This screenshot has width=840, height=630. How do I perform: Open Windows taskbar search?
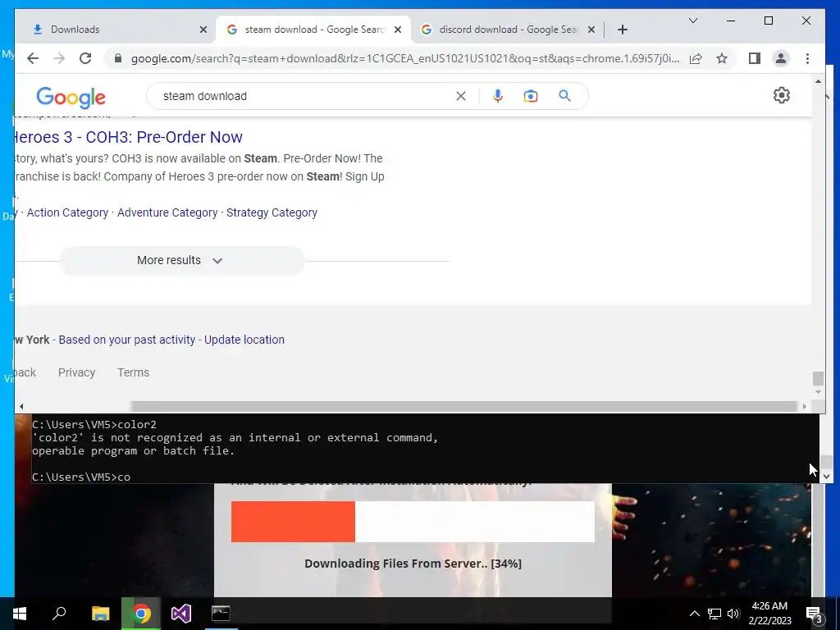(59, 614)
